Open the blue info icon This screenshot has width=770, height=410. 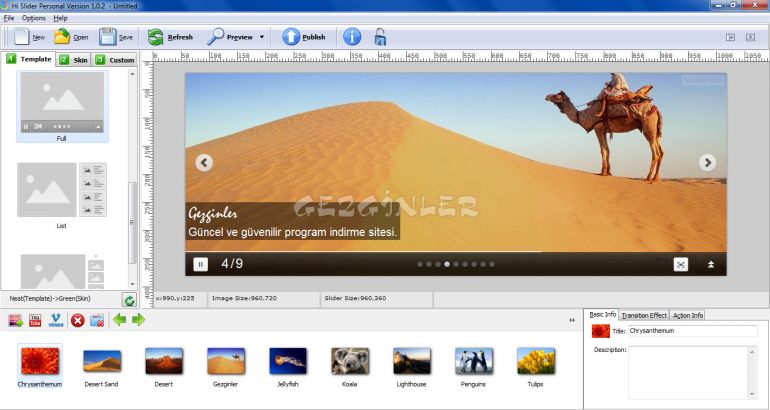click(x=352, y=37)
